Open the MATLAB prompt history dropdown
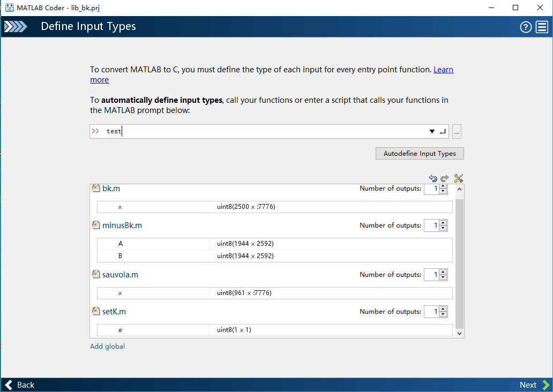Image resolution: width=553 pixels, height=392 pixels. (x=432, y=131)
